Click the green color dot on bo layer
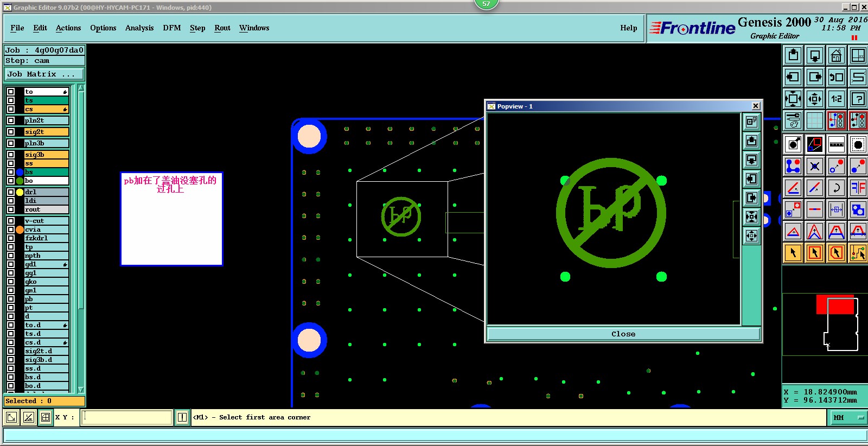The height and width of the screenshot is (446, 868). 20,181
